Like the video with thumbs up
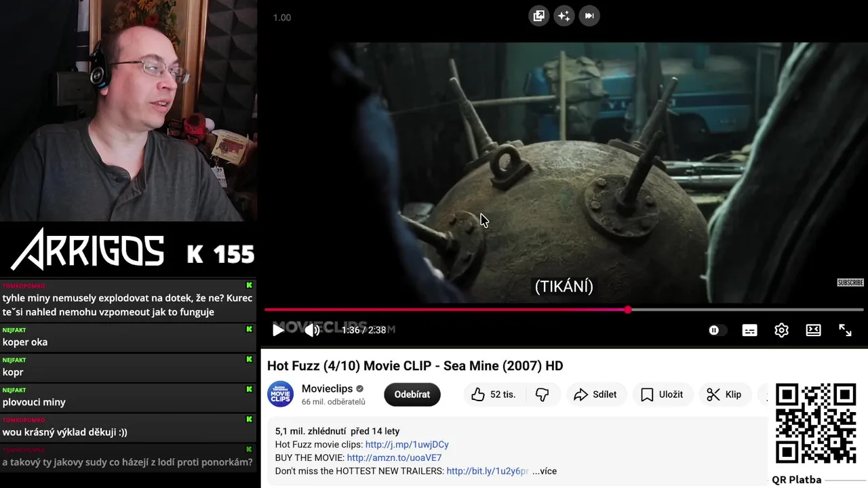 [x=494, y=394]
